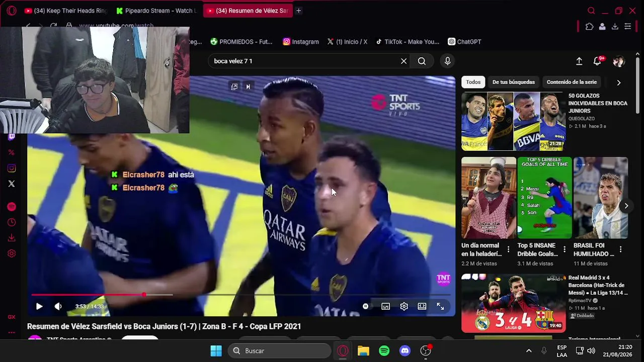This screenshot has width=644, height=362.
Task: Open GX Corner in sidebar
Action: coord(12,317)
